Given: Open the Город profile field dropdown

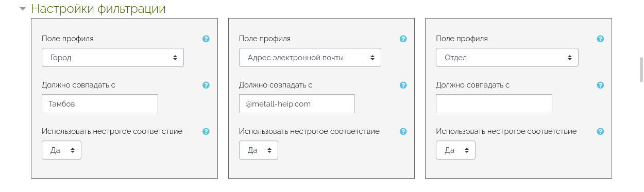Looking at the screenshot, I should (113, 58).
